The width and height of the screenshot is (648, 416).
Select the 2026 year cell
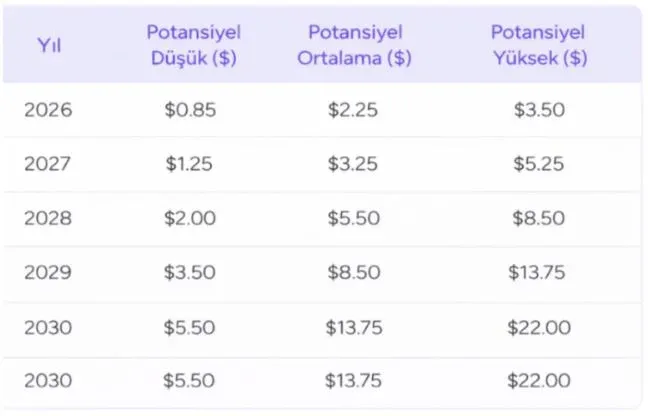pos(49,110)
